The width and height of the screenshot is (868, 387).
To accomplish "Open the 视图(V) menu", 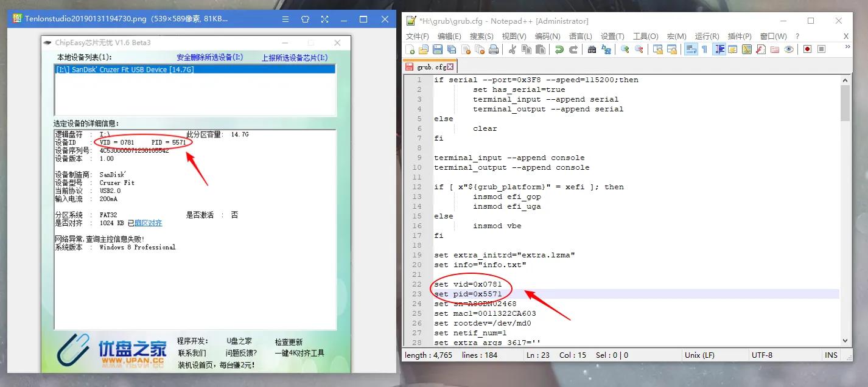I will (x=514, y=37).
